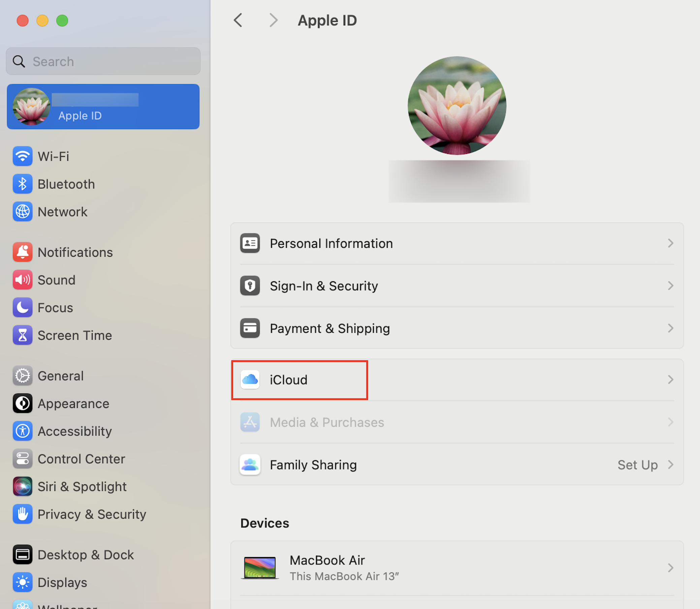This screenshot has height=609, width=700.
Task: Click 'This MacBook Air 13″' text
Action: (344, 576)
